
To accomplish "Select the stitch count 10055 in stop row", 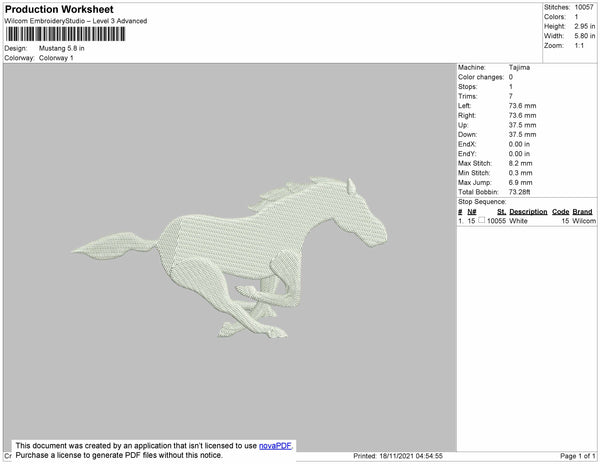I will pyautogui.click(x=496, y=221).
